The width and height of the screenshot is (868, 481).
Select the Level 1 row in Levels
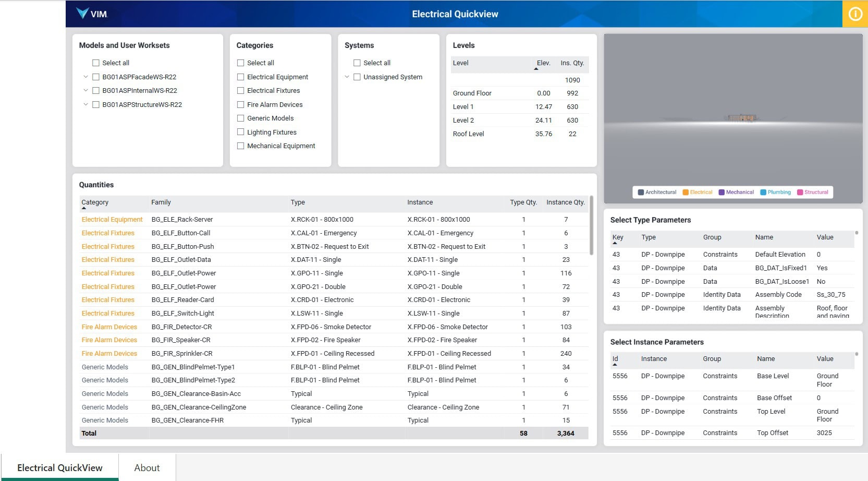coord(520,107)
